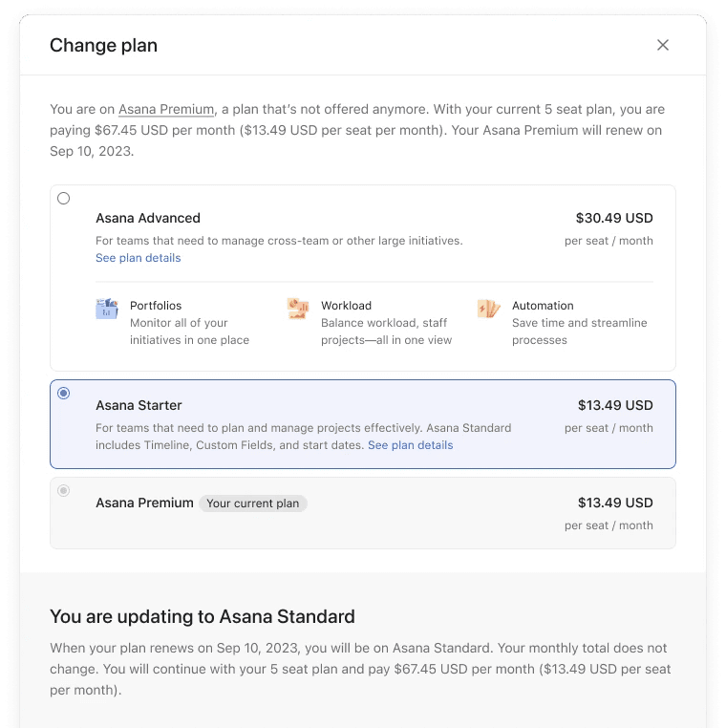
Task: Select the Asana Advanced radio button
Action: click(64, 199)
